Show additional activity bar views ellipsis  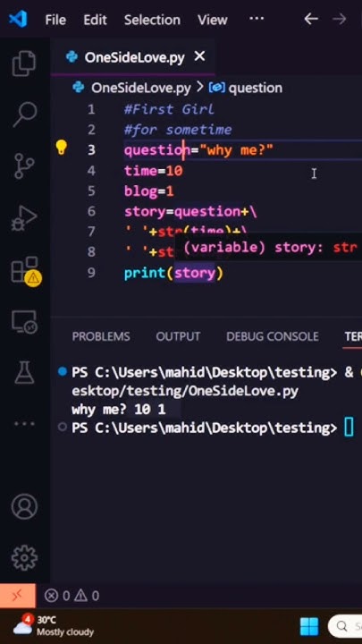(x=25, y=424)
